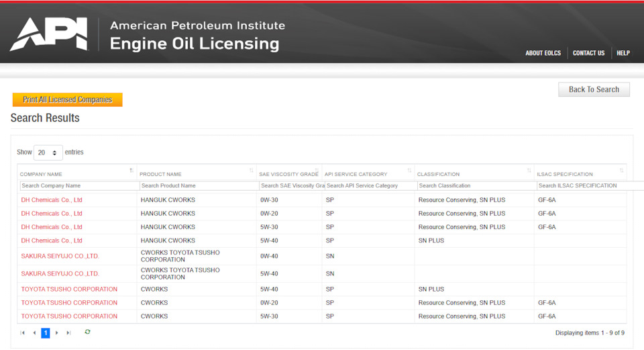
Task: Sort by API Service Category column
Action: pos(409,170)
